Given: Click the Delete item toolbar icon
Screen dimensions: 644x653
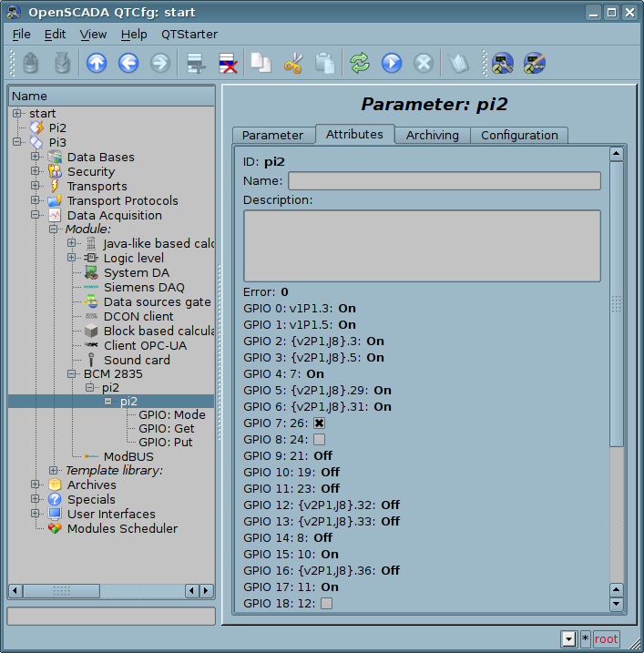Looking at the screenshot, I should point(228,63).
